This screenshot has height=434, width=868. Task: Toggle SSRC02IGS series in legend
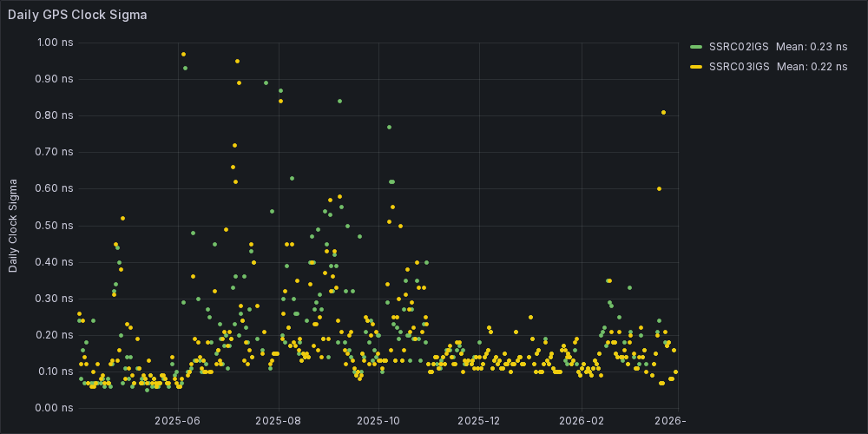(738, 47)
